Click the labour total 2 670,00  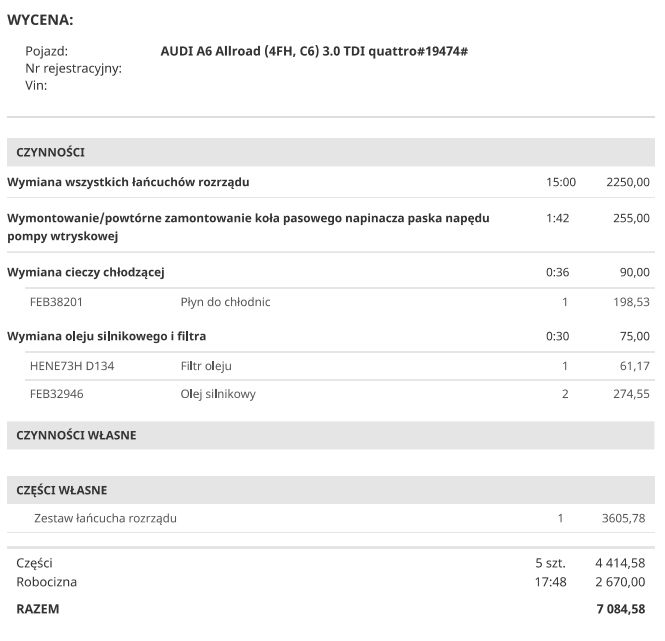click(x=620, y=582)
